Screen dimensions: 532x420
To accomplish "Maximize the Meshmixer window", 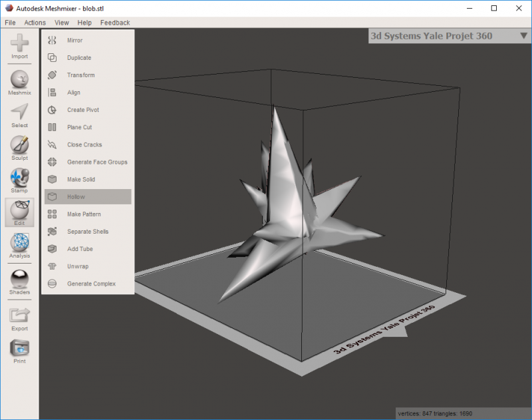I will tap(494, 8).
